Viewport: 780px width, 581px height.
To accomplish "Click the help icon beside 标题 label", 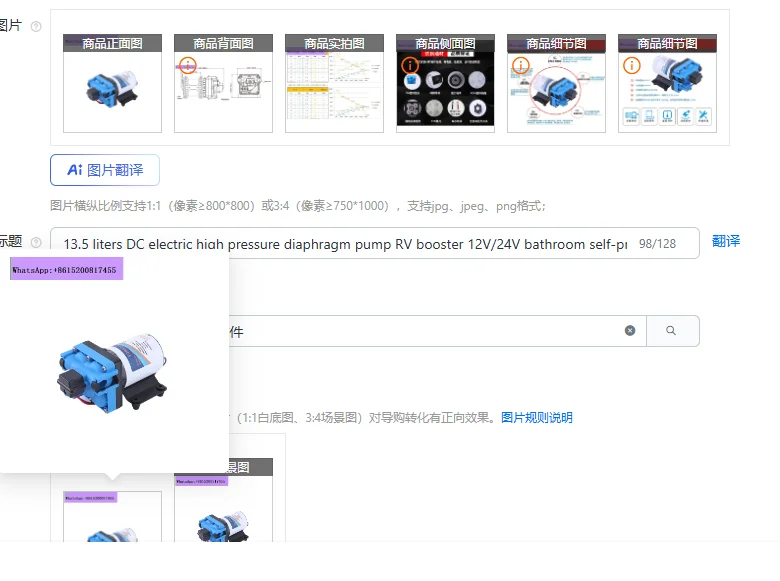I will pyautogui.click(x=36, y=243).
